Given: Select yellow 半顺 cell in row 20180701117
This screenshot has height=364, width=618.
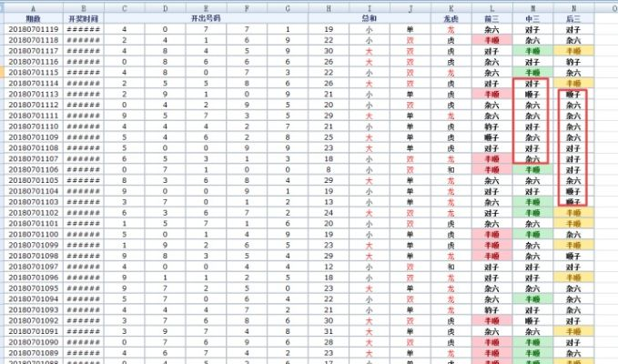Looking at the screenshot, I should 574,51.
